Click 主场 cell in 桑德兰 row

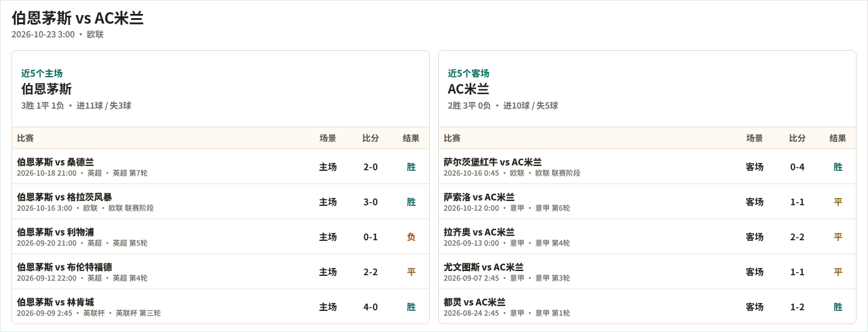point(328,167)
